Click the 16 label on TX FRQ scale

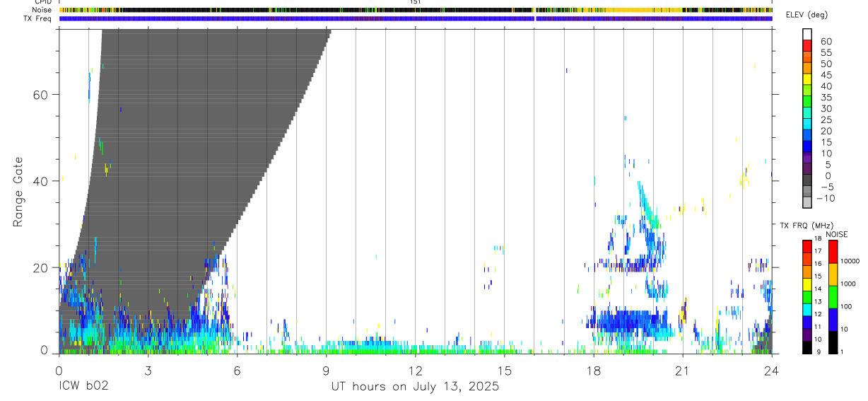[818, 264]
